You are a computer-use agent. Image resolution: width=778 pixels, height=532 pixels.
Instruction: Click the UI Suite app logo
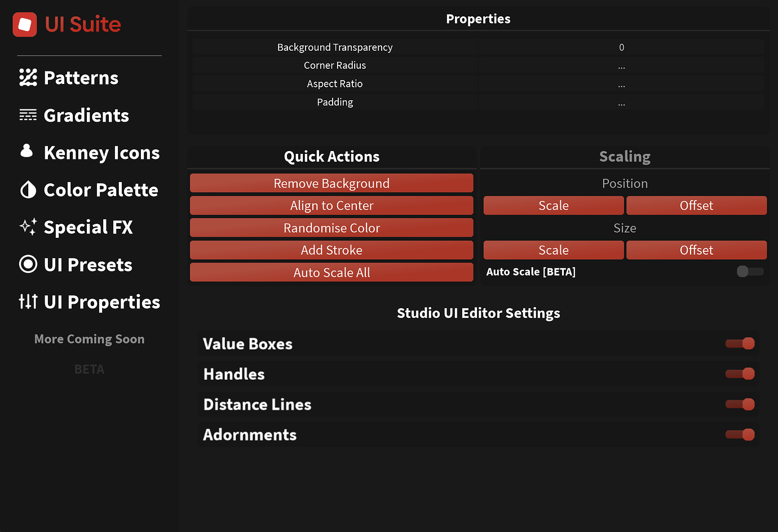24,24
